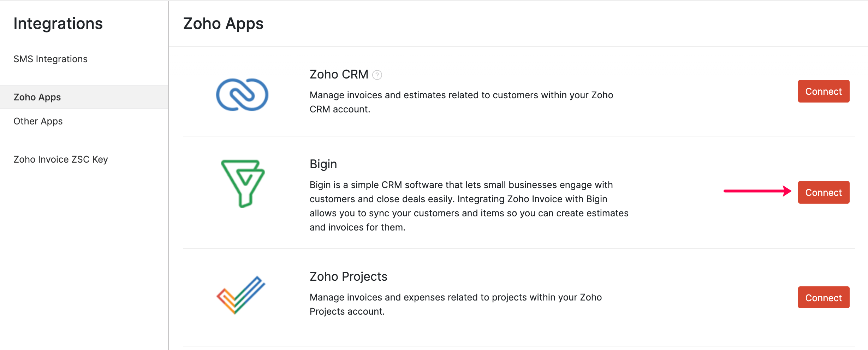The width and height of the screenshot is (868, 350).
Task: Click the help icon beside Zoho CRM
Action: (x=377, y=75)
